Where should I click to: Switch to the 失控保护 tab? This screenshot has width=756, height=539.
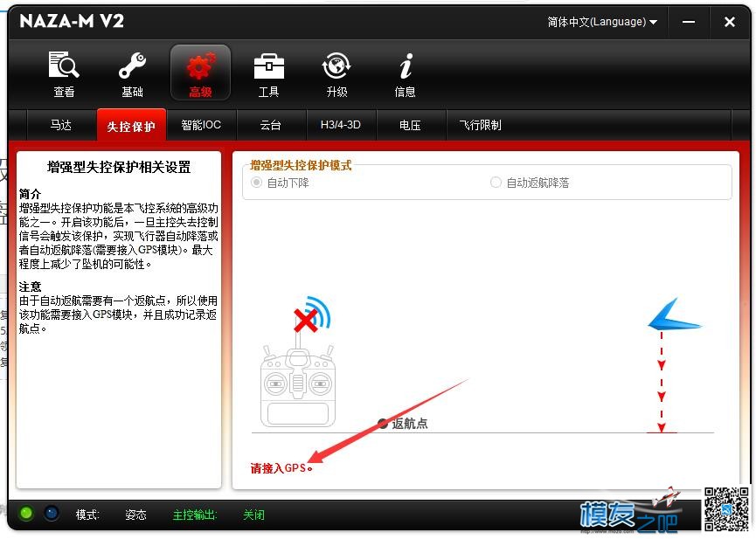point(131,125)
